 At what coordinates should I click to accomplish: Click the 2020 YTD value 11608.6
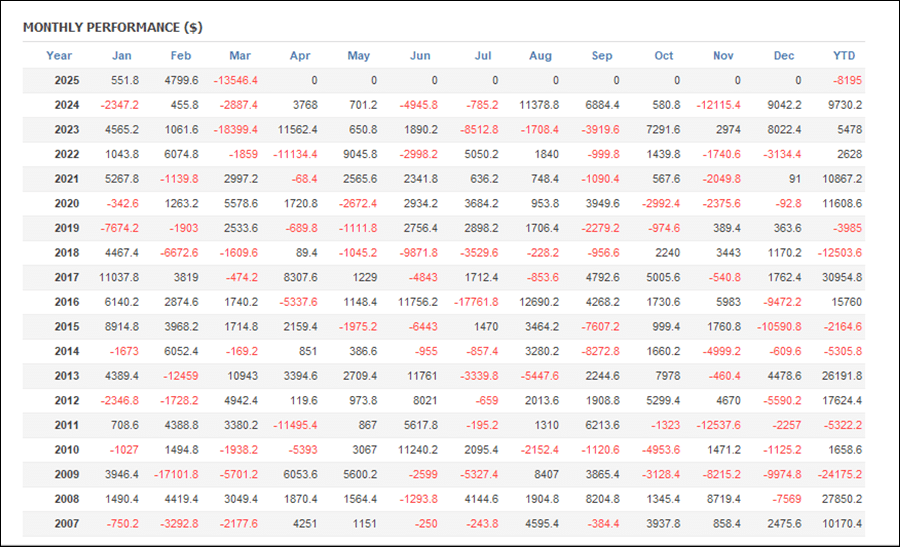tap(842, 204)
